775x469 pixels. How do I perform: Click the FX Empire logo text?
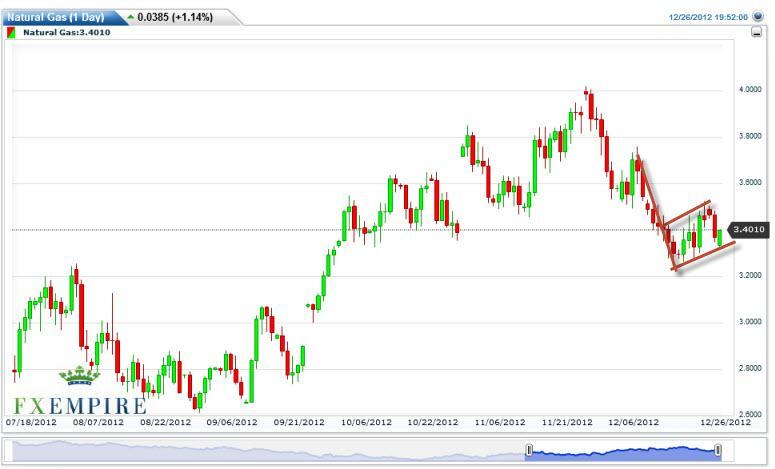tap(80, 406)
